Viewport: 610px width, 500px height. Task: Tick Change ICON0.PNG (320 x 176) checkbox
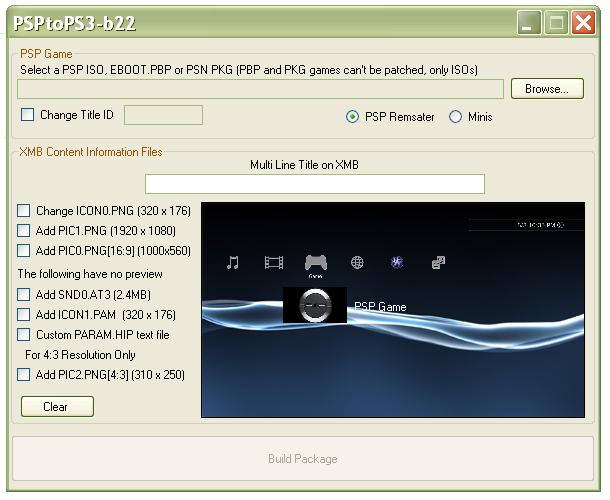tap(24, 211)
